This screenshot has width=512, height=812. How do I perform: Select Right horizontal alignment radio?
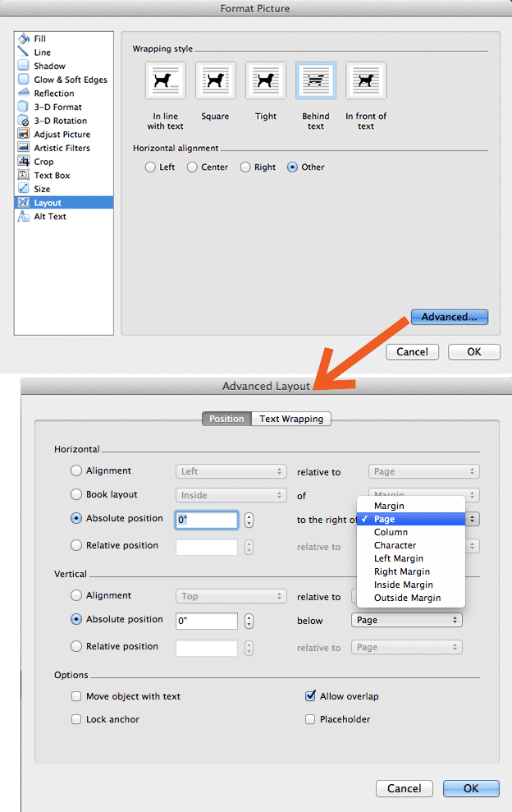(x=245, y=167)
